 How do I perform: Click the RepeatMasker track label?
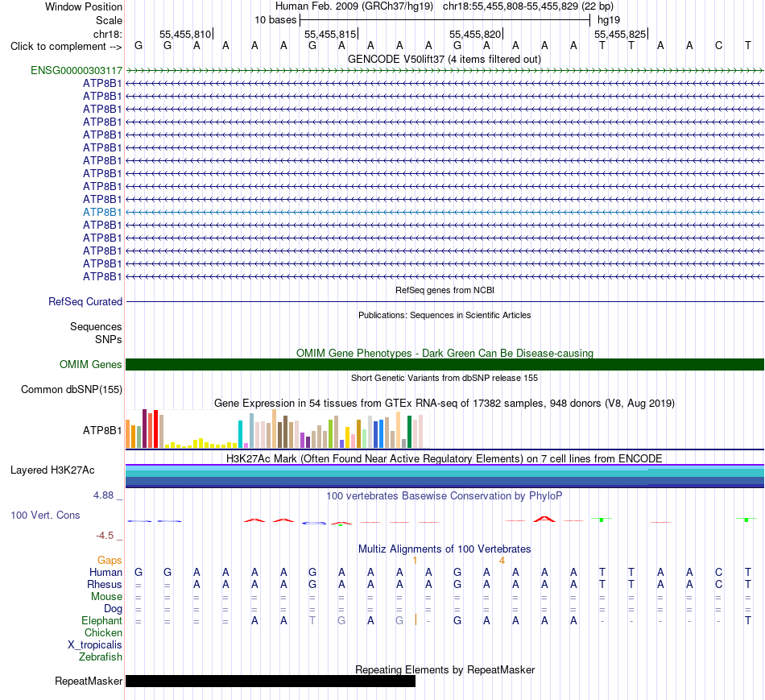(89, 681)
